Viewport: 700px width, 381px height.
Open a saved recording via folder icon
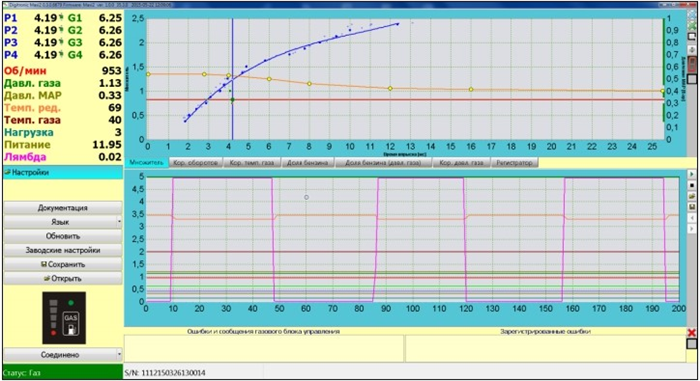click(692, 196)
